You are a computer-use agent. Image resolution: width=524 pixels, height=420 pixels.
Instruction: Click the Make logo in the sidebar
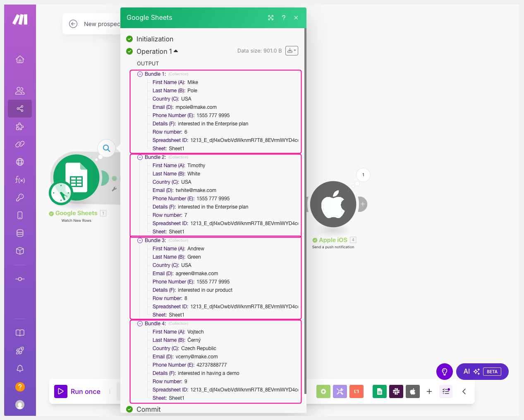click(x=20, y=19)
